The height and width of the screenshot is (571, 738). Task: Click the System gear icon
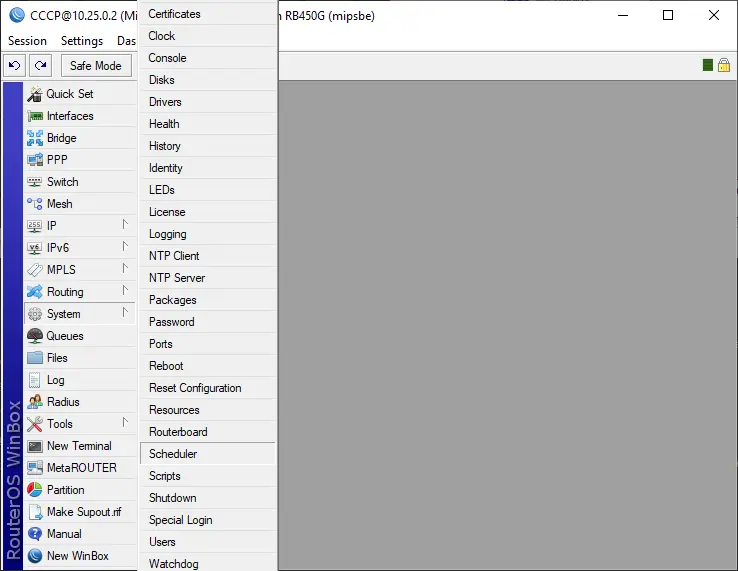35,314
